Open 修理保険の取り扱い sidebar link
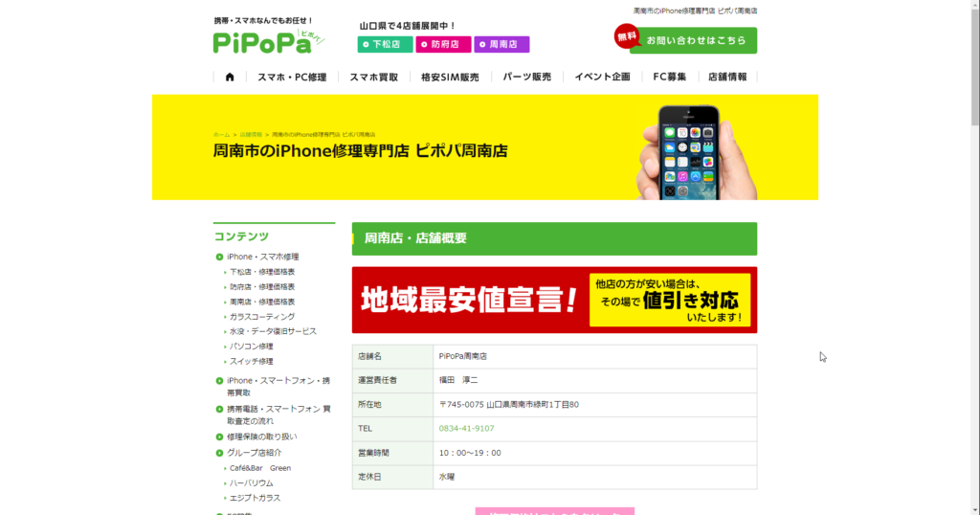The image size is (980, 515). [x=262, y=437]
